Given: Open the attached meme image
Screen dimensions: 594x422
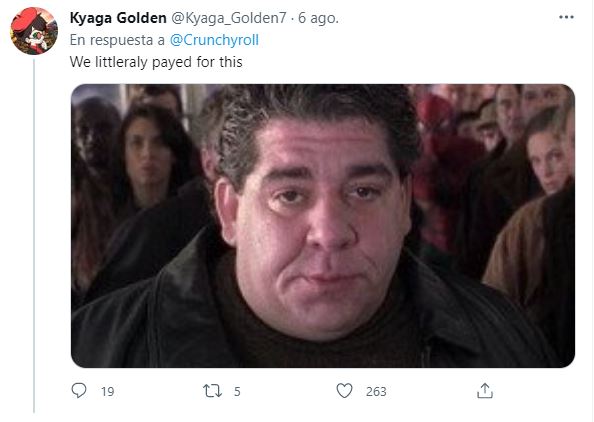Looking at the screenshot, I should coord(323,226).
